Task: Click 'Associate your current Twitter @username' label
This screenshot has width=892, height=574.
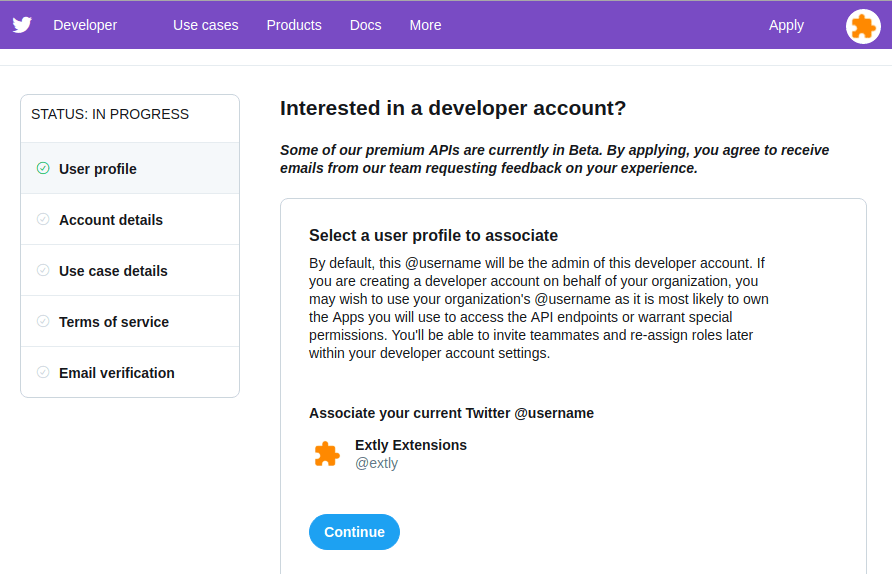Action: click(451, 413)
